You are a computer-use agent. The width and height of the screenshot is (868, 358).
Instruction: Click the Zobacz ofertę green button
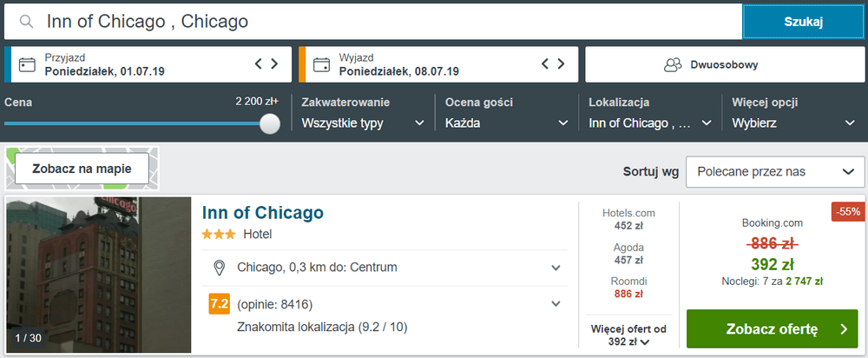point(773,329)
